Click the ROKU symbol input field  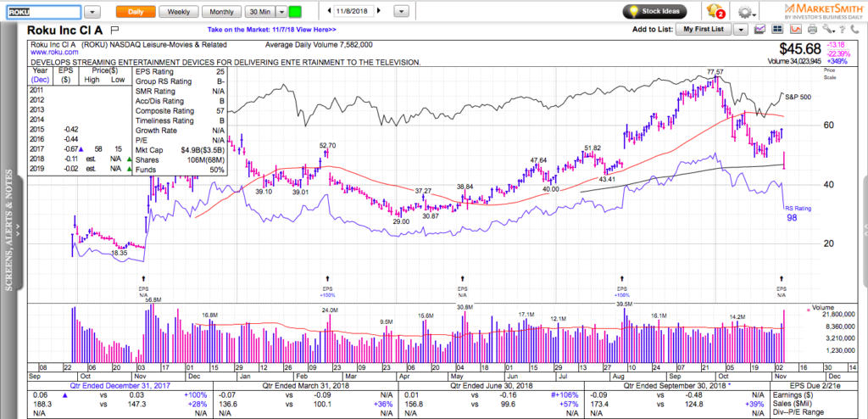44,12
